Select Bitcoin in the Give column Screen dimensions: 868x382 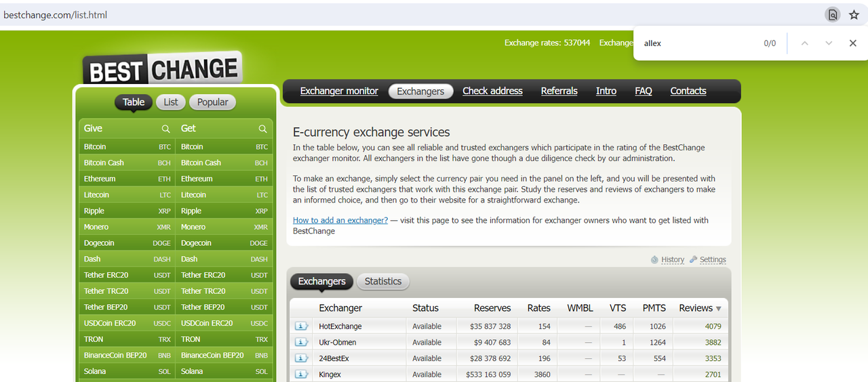coord(127,147)
